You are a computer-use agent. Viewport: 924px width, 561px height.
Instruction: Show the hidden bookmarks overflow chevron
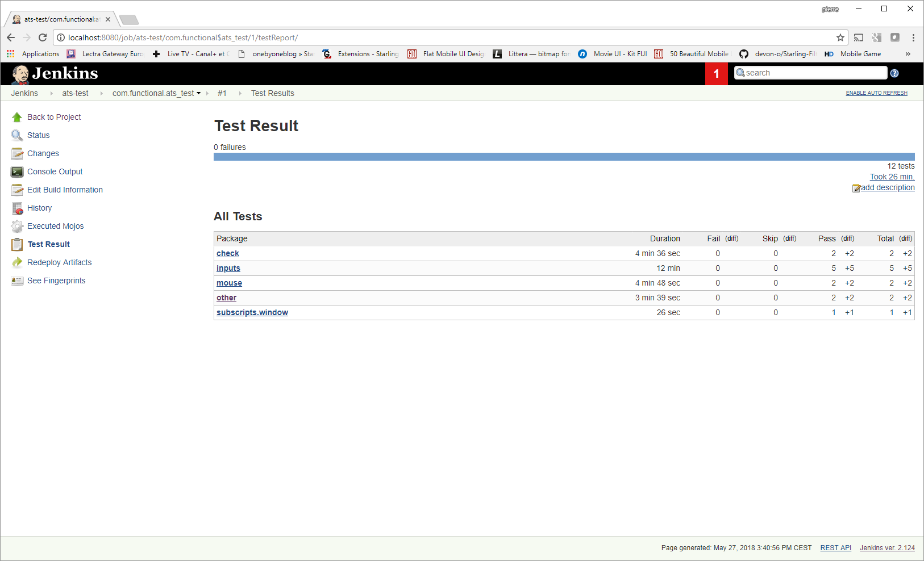[908, 54]
